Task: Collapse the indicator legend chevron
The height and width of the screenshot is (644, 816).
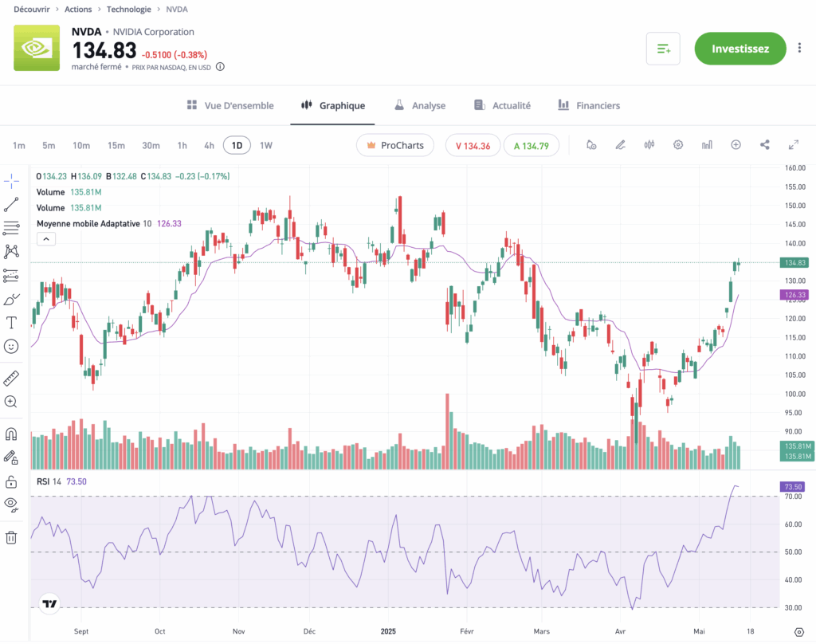Action: pyautogui.click(x=45, y=239)
